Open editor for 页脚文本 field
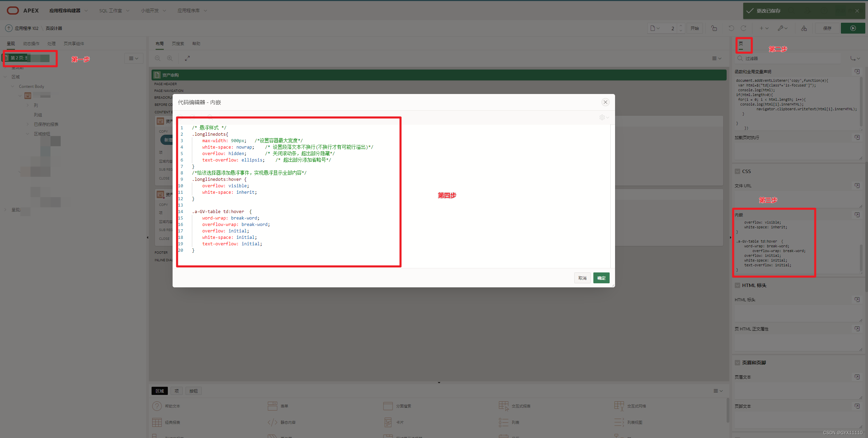 tap(857, 406)
